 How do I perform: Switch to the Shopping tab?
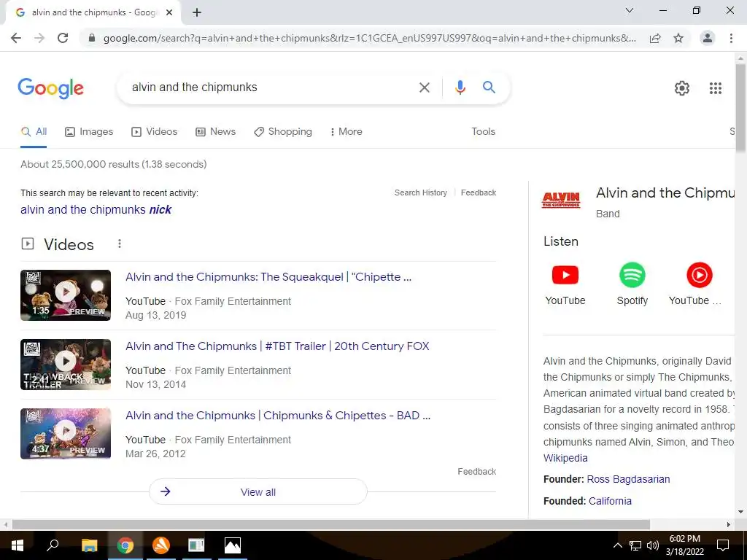(283, 132)
